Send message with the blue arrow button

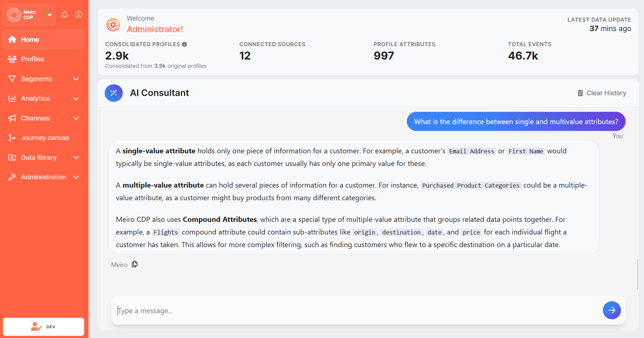(x=612, y=310)
